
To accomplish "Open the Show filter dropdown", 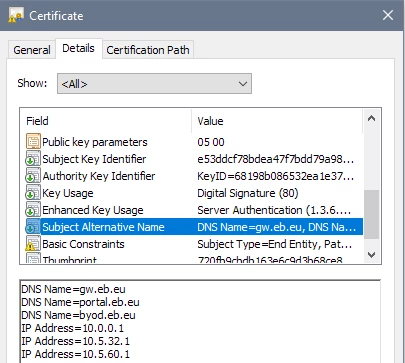I will click(x=154, y=84).
